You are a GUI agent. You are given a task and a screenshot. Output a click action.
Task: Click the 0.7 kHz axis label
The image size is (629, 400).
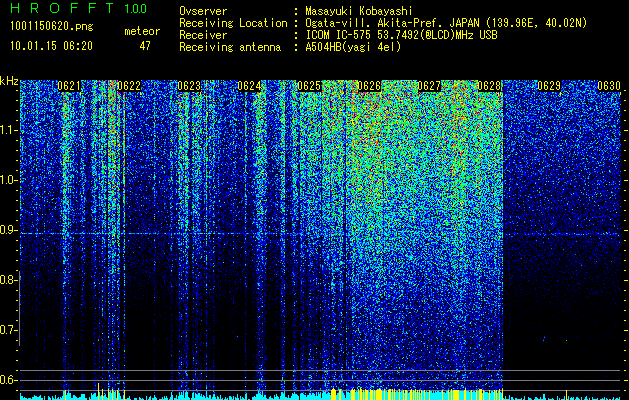(x=7, y=330)
